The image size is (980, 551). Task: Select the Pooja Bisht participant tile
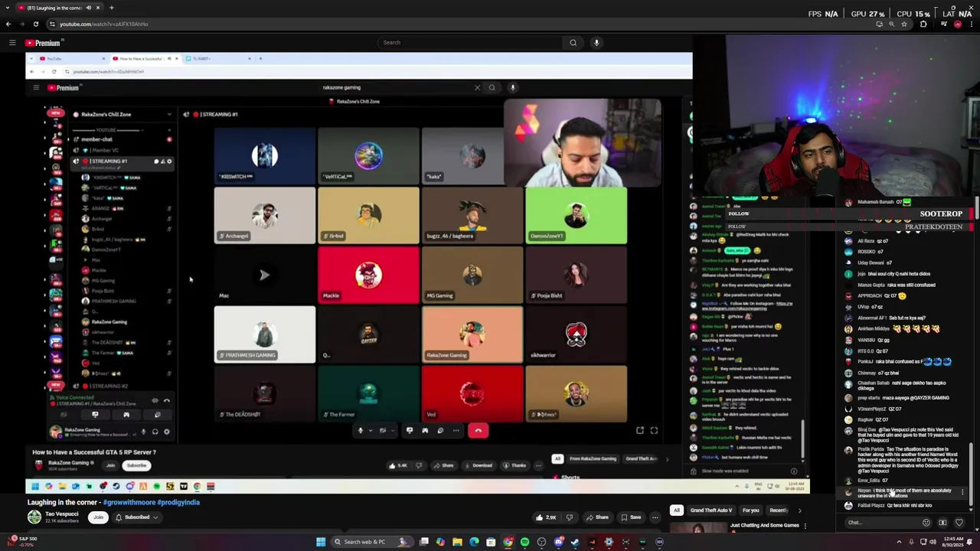[x=576, y=275]
